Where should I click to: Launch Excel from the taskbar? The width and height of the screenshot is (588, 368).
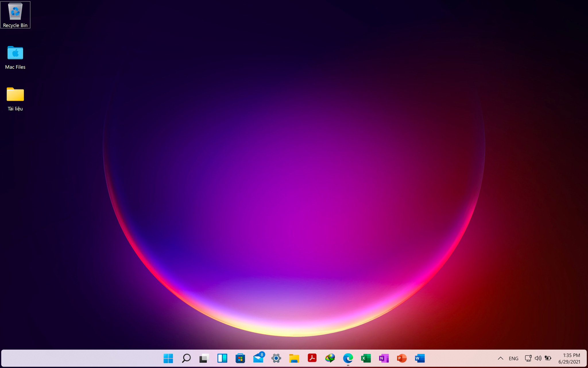click(x=366, y=358)
